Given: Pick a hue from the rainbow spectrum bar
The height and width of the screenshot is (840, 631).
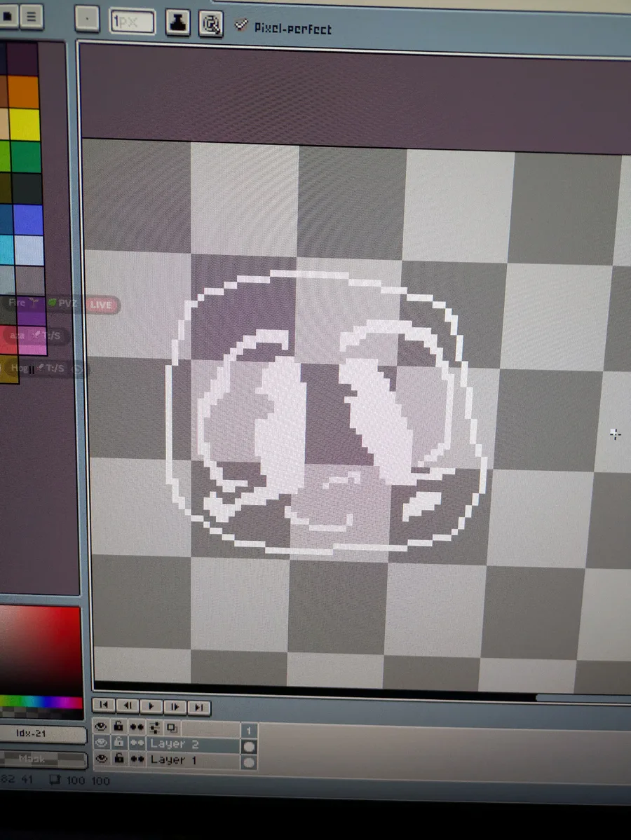Looking at the screenshot, I should [x=41, y=702].
